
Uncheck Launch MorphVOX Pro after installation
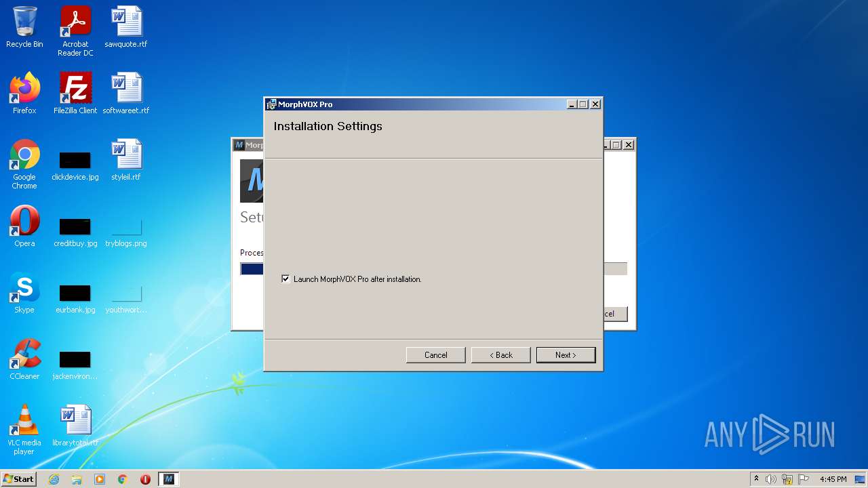[x=285, y=279]
